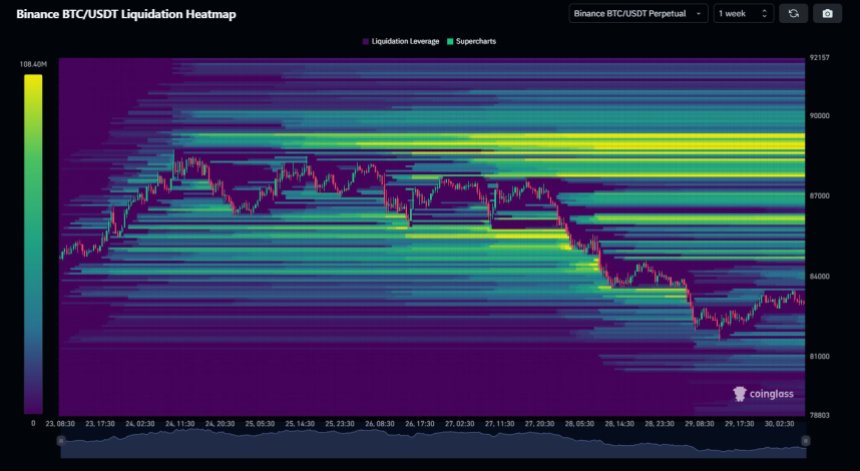Viewport: 860px width, 471px height.
Task: Click the purple Liquidation Leverage legend square
Action: (x=365, y=42)
